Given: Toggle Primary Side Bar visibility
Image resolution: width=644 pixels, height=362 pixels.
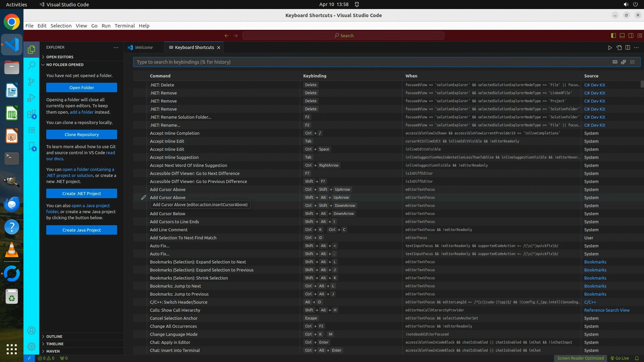Looking at the screenshot, I should (613, 36).
